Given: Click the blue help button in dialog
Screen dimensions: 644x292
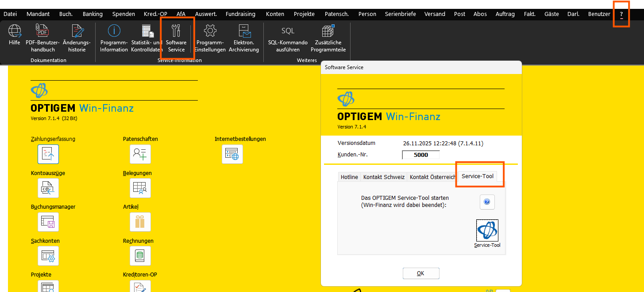Looking at the screenshot, I should (487, 202).
